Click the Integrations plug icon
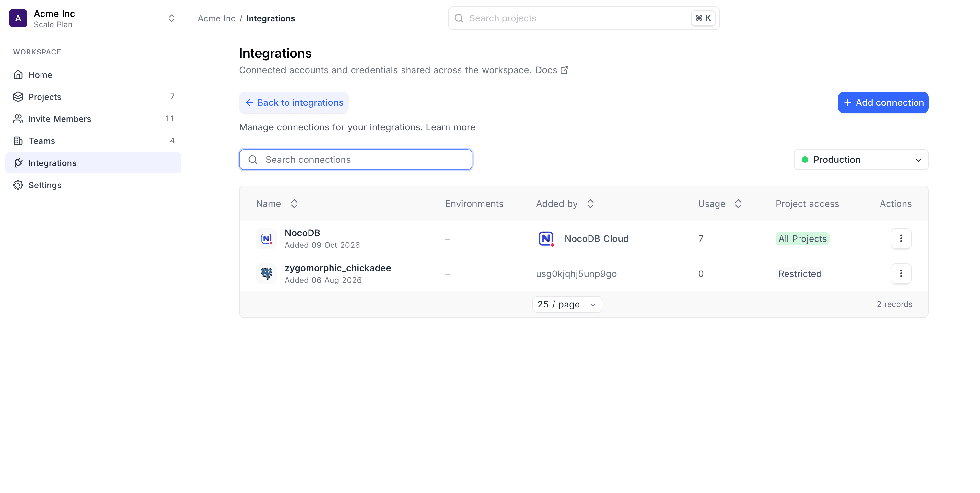Viewport: 980px width, 493px height. 18,163
